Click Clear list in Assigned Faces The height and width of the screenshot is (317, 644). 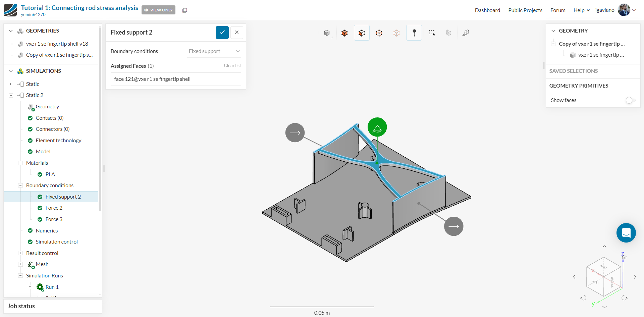click(232, 66)
